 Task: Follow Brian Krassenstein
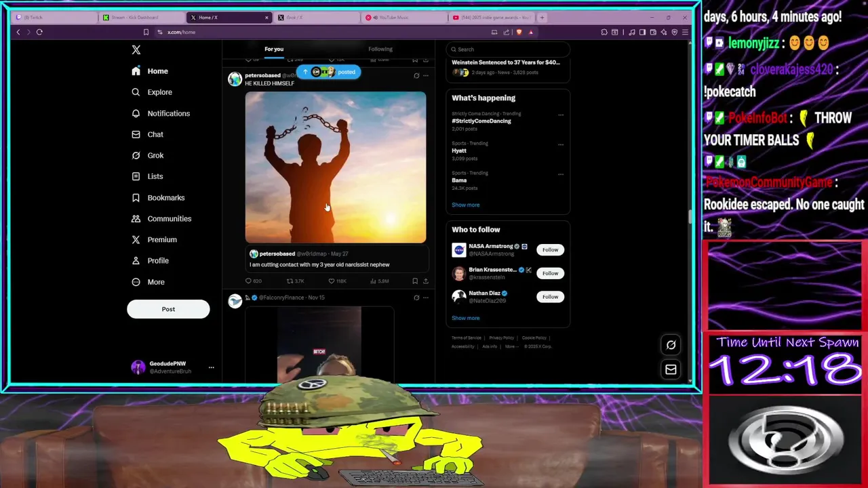(550, 273)
